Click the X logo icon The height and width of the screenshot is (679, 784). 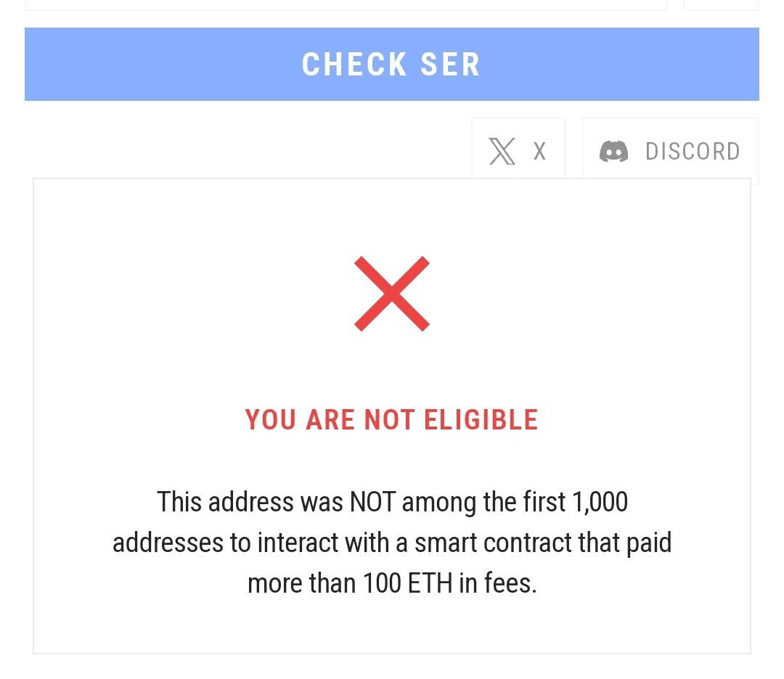502,152
